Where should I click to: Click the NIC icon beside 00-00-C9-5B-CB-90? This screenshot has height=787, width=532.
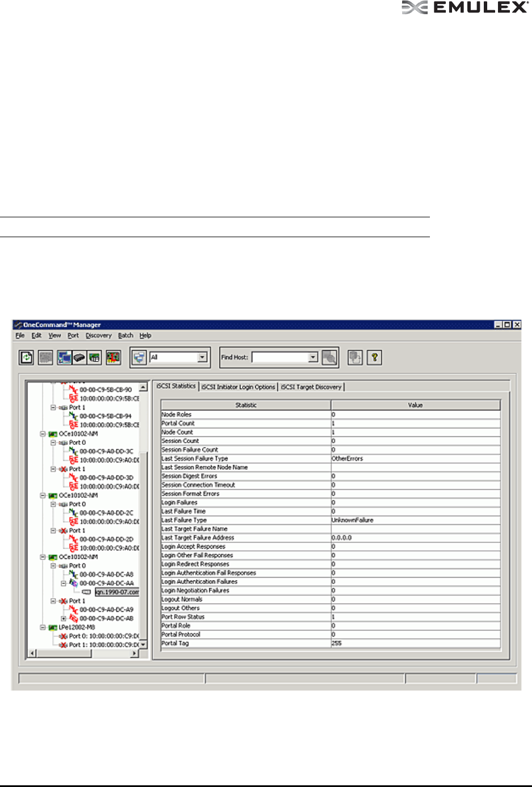[x=74, y=390]
